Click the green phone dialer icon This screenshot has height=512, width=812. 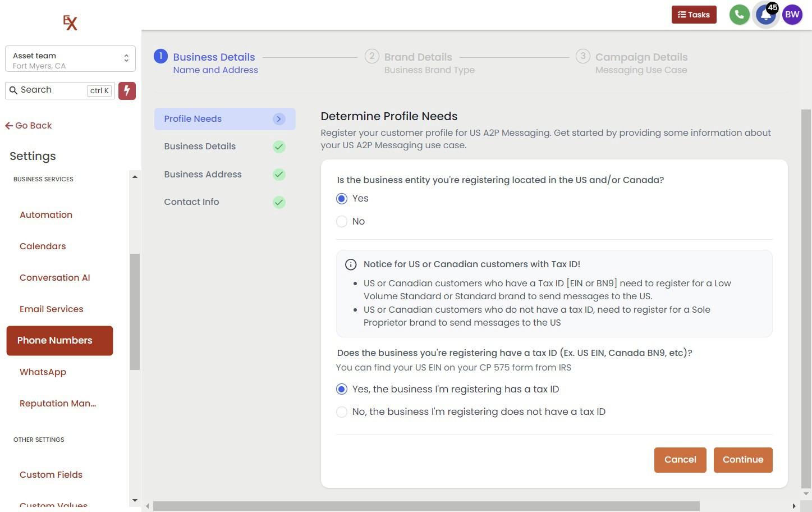coord(739,15)
